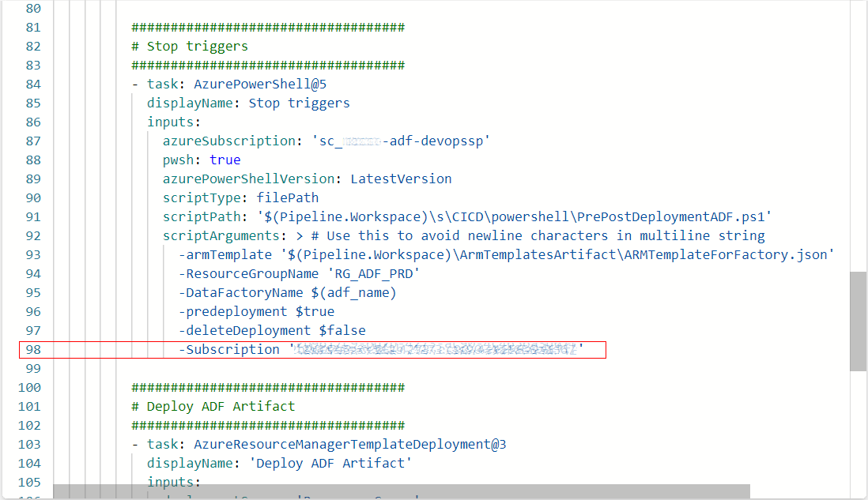868x500 pixels.
Task: Click the filePath value on scriptType line
Action: 286,197
